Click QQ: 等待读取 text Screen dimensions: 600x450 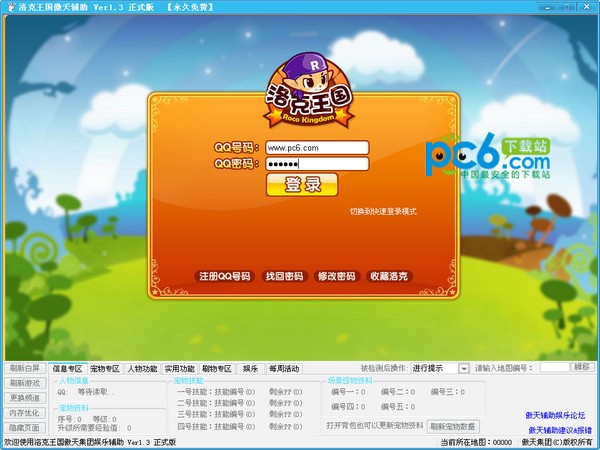point(85,392)
